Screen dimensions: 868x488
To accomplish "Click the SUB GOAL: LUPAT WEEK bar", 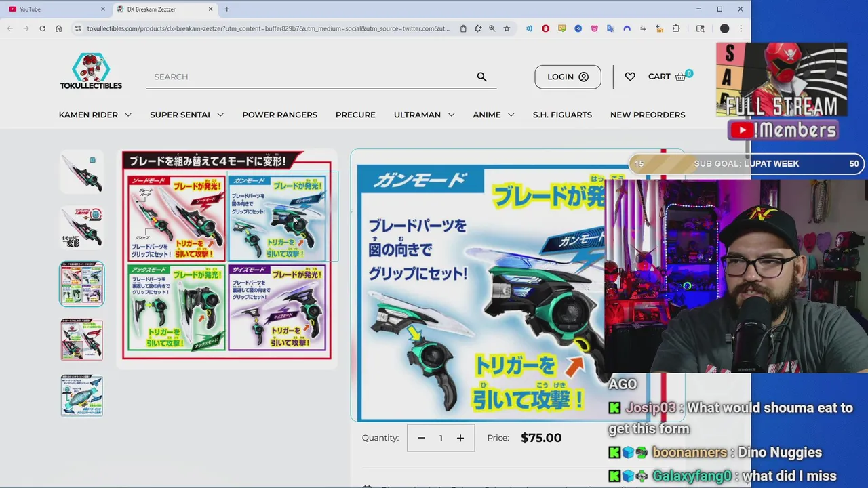I will (x=746, y=163).
